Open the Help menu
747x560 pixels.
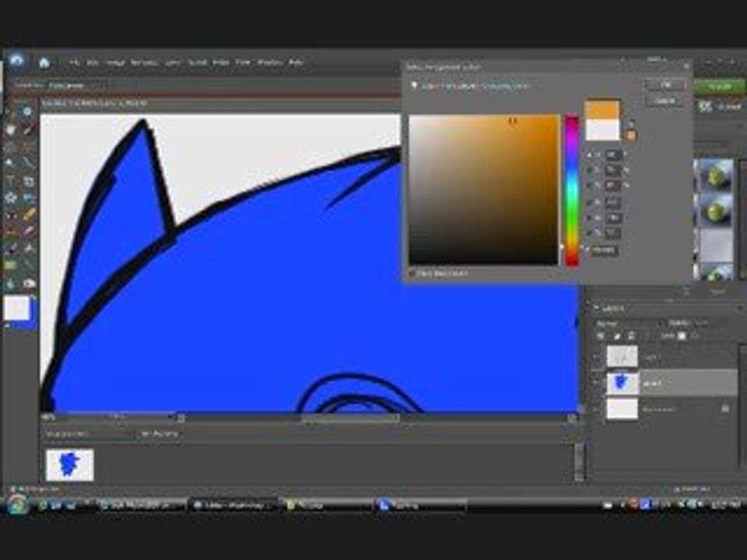coord(296,62)
